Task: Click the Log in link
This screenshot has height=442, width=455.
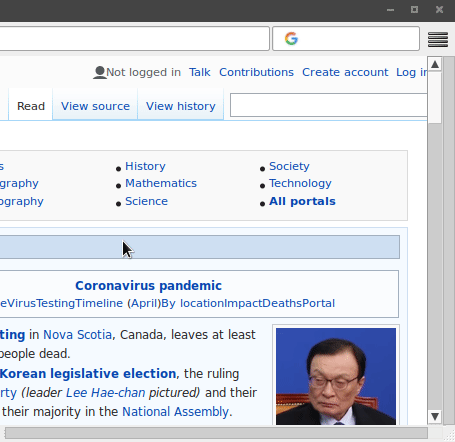Action: coord(411,72)
